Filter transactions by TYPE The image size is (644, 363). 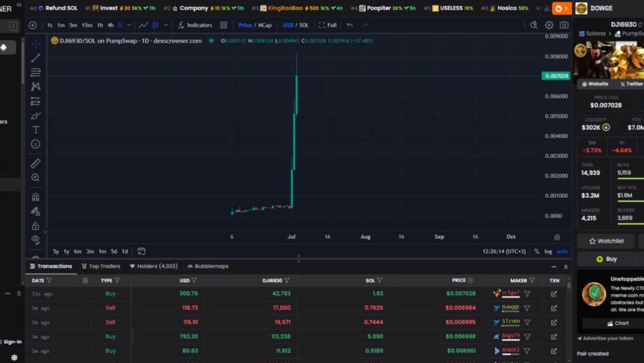click(117, 281)
